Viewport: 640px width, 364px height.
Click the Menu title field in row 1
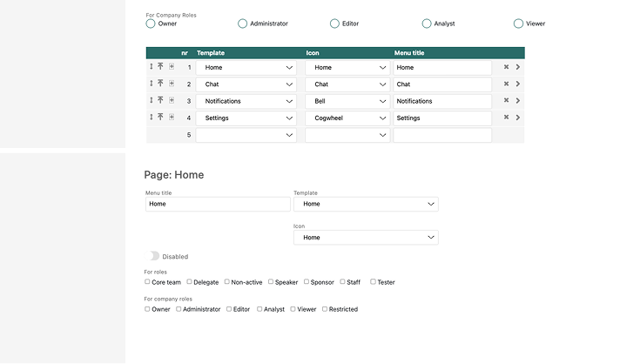[442, 68]
